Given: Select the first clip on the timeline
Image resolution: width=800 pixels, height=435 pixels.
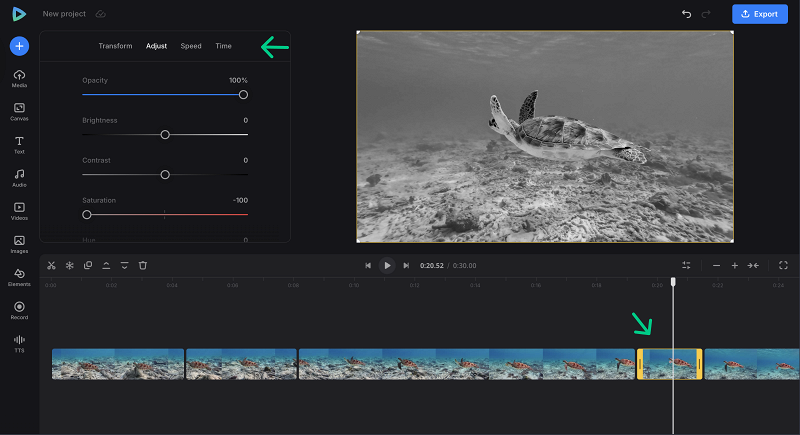Looking at the screenshot, I should point(118,364).
